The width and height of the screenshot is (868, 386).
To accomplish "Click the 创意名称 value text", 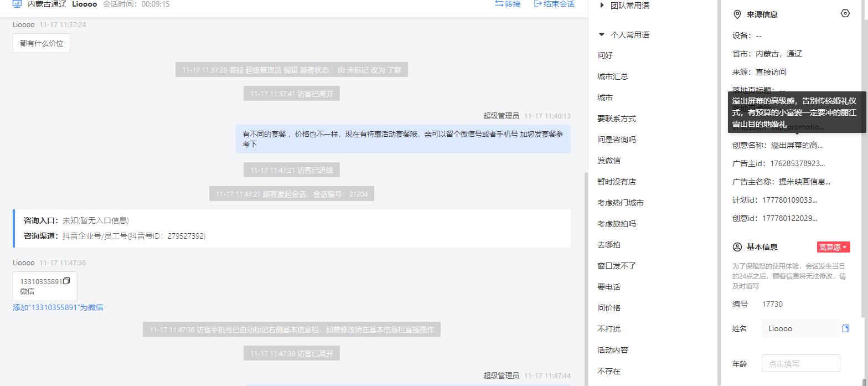I will coord(797,145).
